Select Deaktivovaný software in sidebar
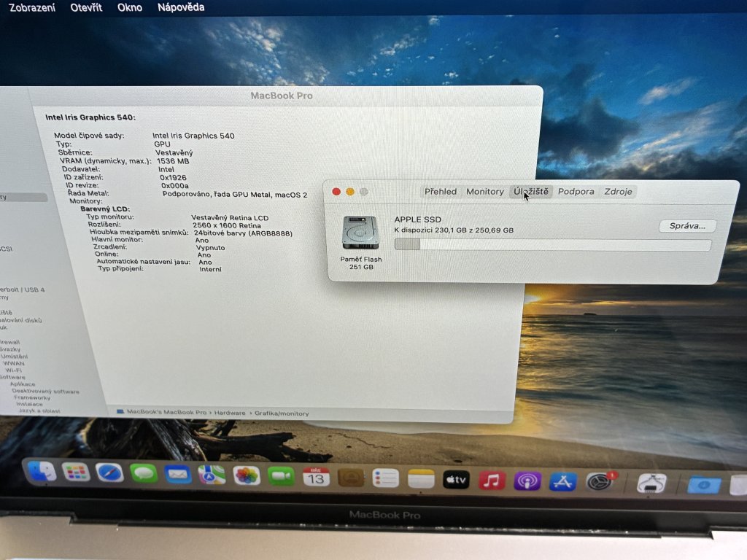The width and height of the screenshot is (747, 560). [x=46, y=391]
